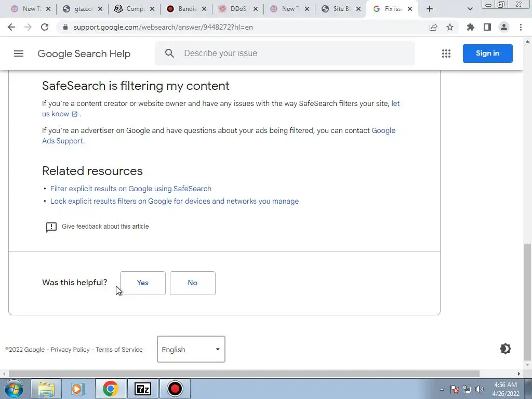View site security lock info

[x=65, y=27]
